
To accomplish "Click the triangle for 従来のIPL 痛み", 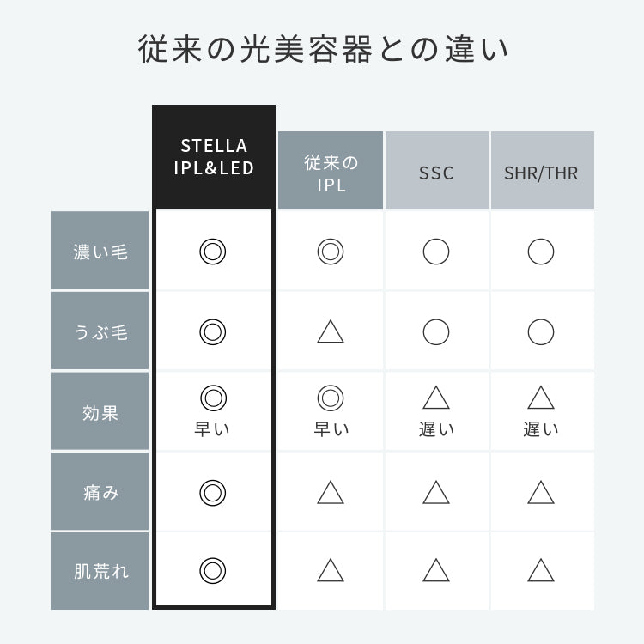I will point(331,492).
